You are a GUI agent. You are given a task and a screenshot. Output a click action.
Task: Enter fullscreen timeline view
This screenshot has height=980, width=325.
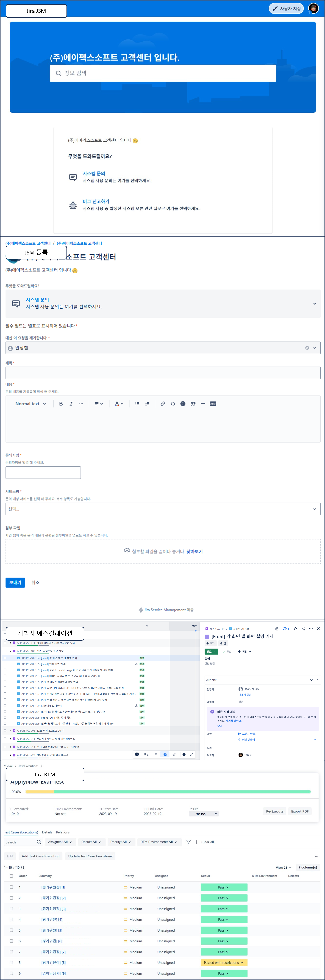[x=192, y=754]
